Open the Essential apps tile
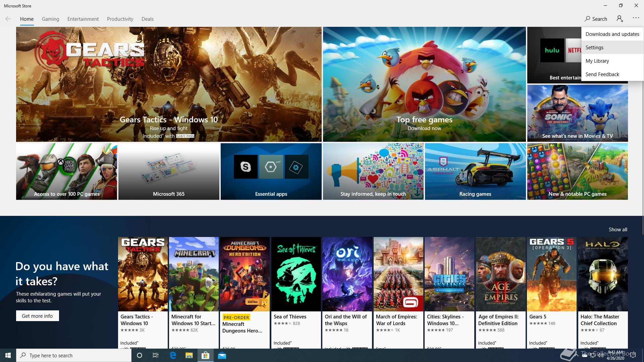This screenshot has width=644, height=362. (271, 171)
